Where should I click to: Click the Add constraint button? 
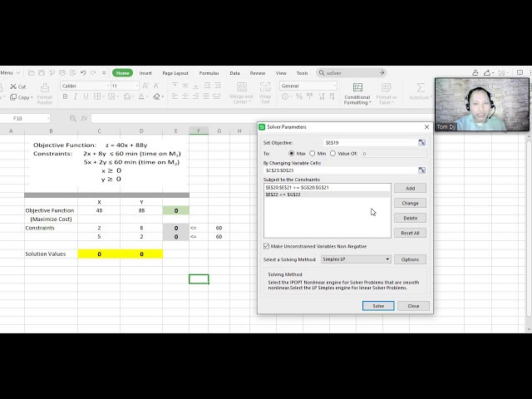tap(410, 189)
